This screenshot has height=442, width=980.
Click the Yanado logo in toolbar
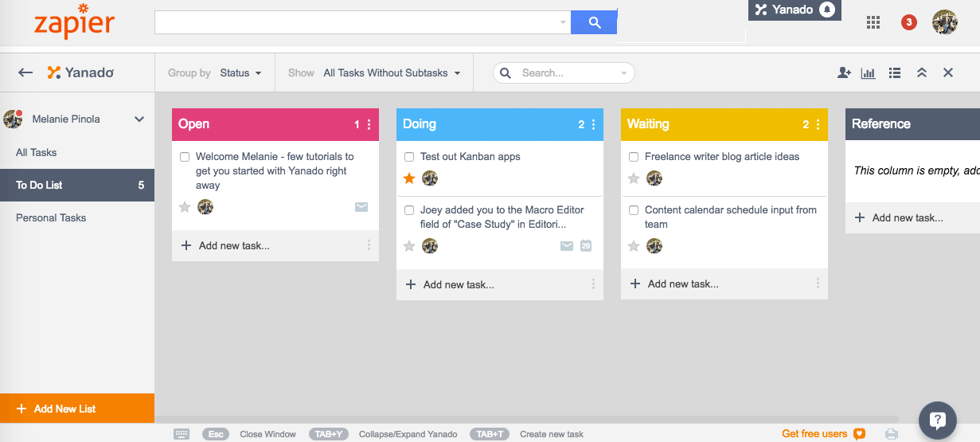coord(80,72)
